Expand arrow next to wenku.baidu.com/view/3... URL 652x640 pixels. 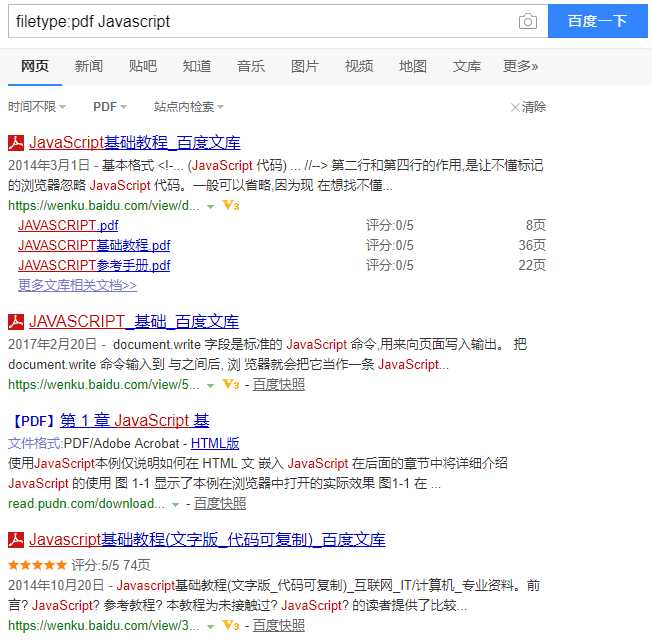tap(211, 627)
